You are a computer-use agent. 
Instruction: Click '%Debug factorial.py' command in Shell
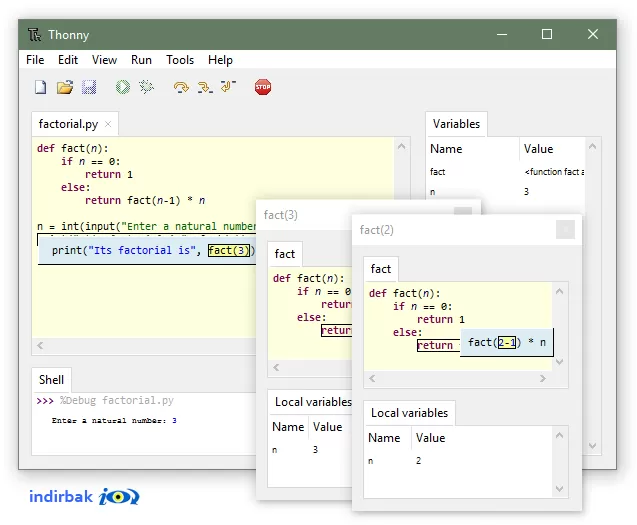click(x=117, y=401)
